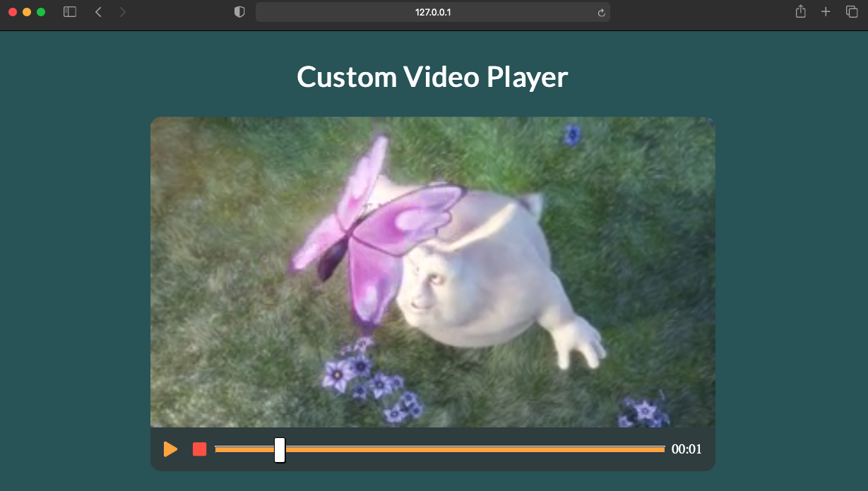Reload the page

(601, 13)
